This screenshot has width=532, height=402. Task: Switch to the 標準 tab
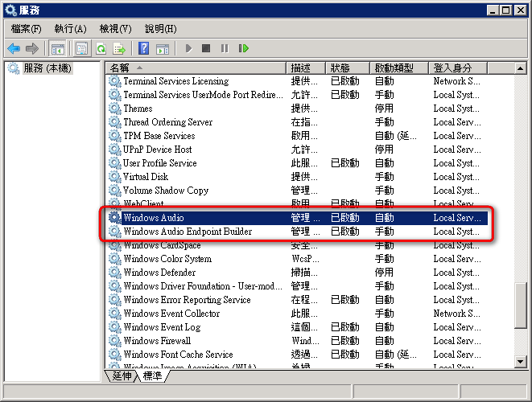tap(153, 376)
